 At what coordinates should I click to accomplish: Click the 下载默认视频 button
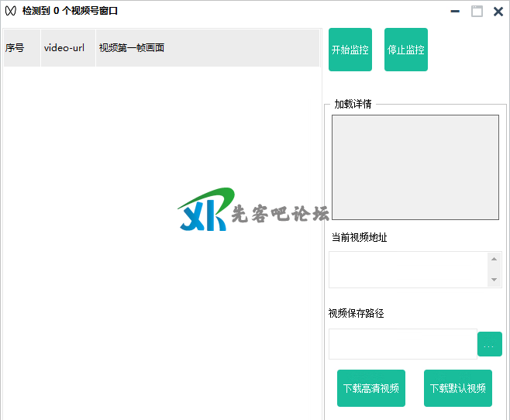[x=457, y=388]
